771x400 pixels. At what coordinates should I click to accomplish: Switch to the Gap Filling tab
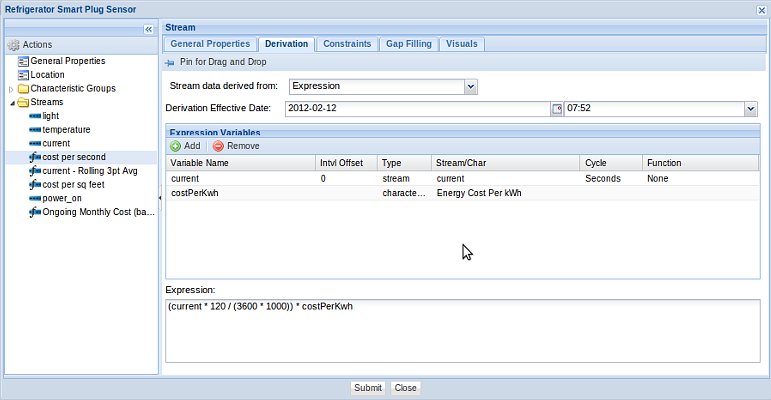point(409,44)
